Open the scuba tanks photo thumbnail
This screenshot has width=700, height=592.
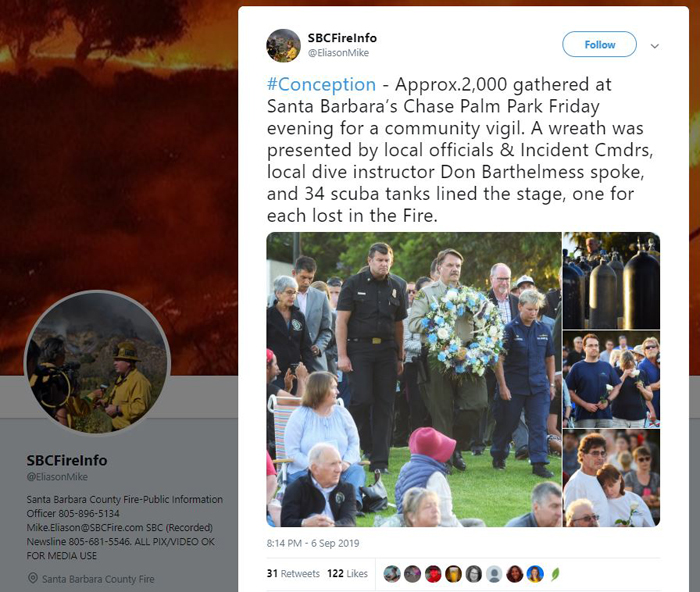coord(612,280)
